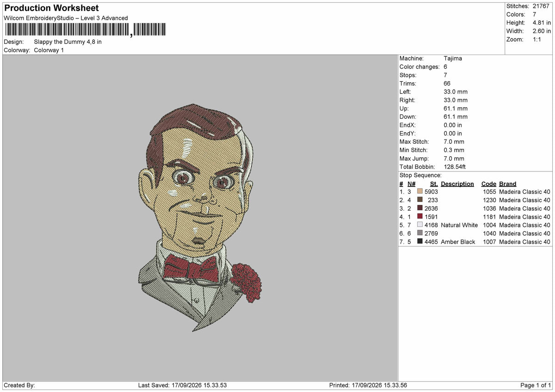Click the stitch count 4465
Screen dimensions: 555x392
tap(431, 241)
